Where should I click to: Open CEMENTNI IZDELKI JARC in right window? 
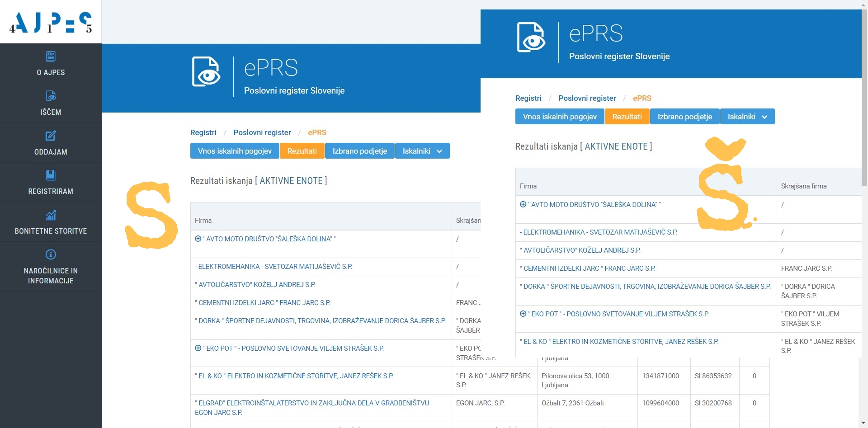(588, 268)
